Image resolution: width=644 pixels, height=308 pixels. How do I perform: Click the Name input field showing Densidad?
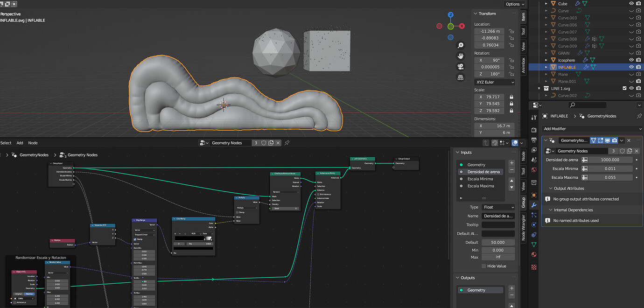click(x=498, y=216)
